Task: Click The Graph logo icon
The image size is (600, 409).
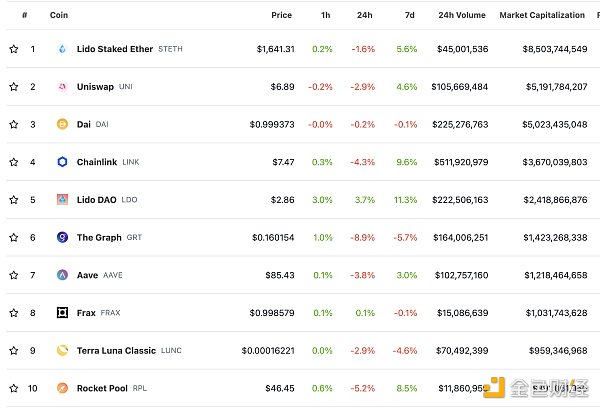Action: point(62,237)
